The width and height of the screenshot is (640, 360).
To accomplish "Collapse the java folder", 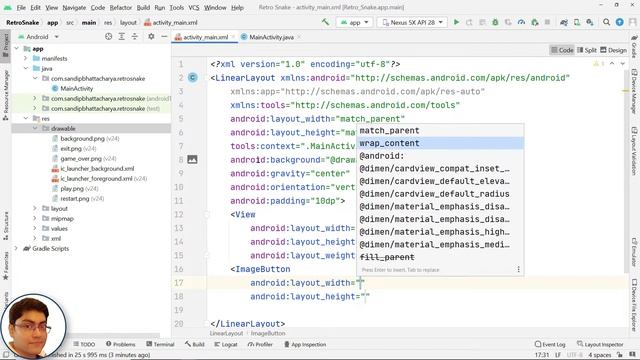I will pyautogui.click(x=26, y=69).
